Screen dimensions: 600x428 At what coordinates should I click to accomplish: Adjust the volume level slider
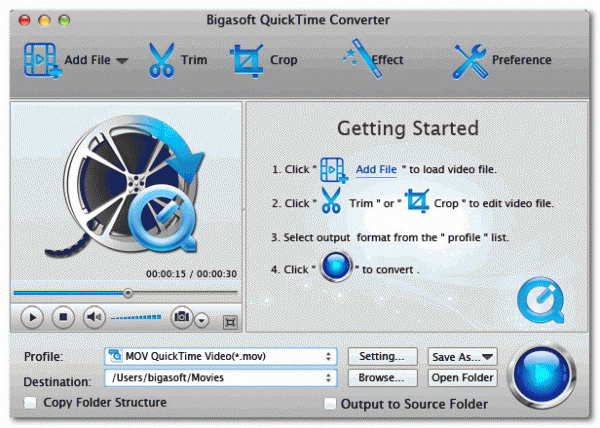point(136,317)
